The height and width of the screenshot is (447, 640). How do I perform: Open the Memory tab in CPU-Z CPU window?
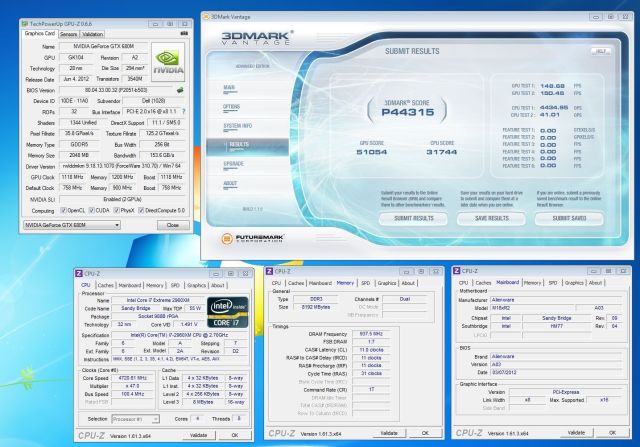pyautogui.click(x=155, y=285)
